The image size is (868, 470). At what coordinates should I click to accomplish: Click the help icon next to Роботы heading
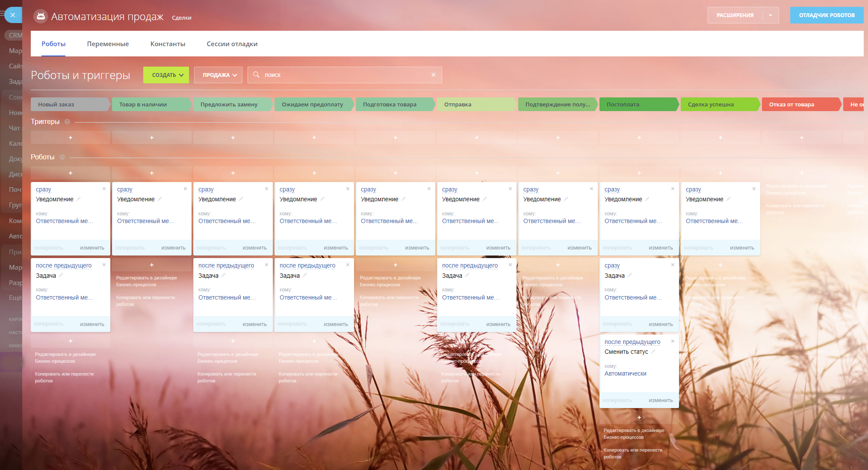pyautogui.click(x=62, y=157)
